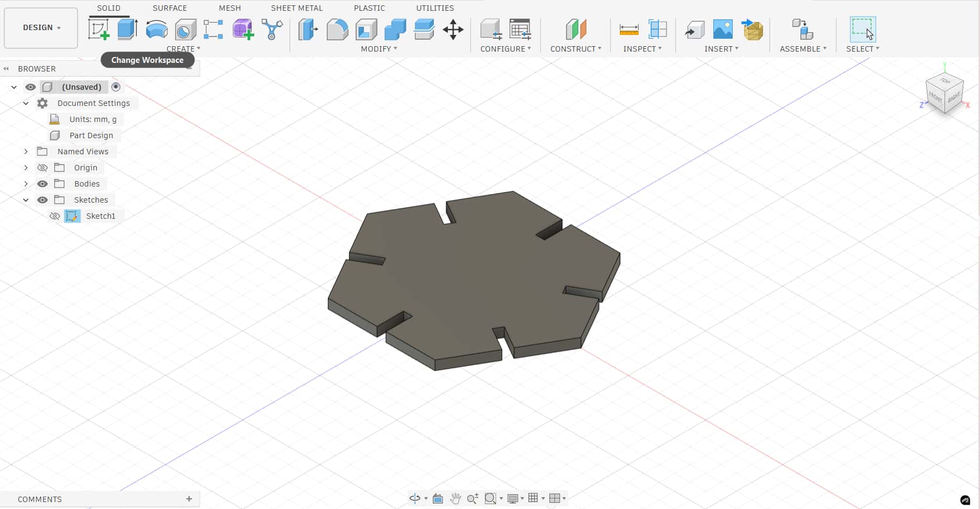Click the Insert Derive icon
The image size is (980, 509).
click(695, 29)
